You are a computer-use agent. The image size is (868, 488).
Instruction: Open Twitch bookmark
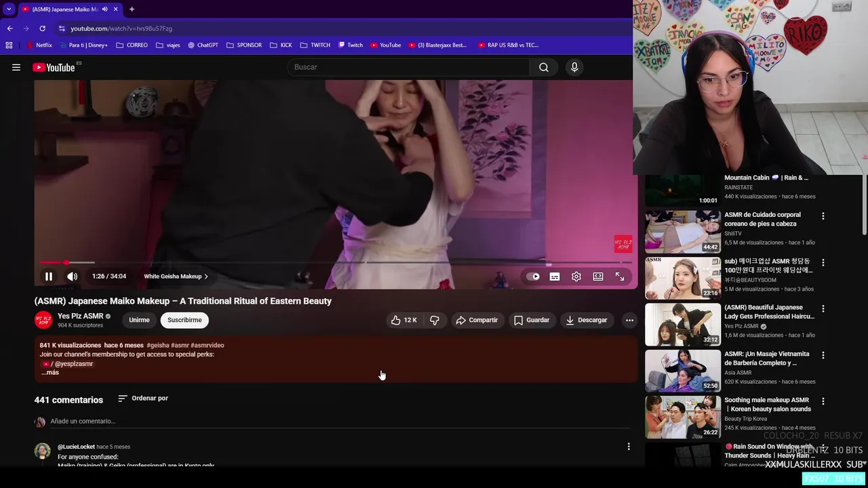(x=351, y=45)
